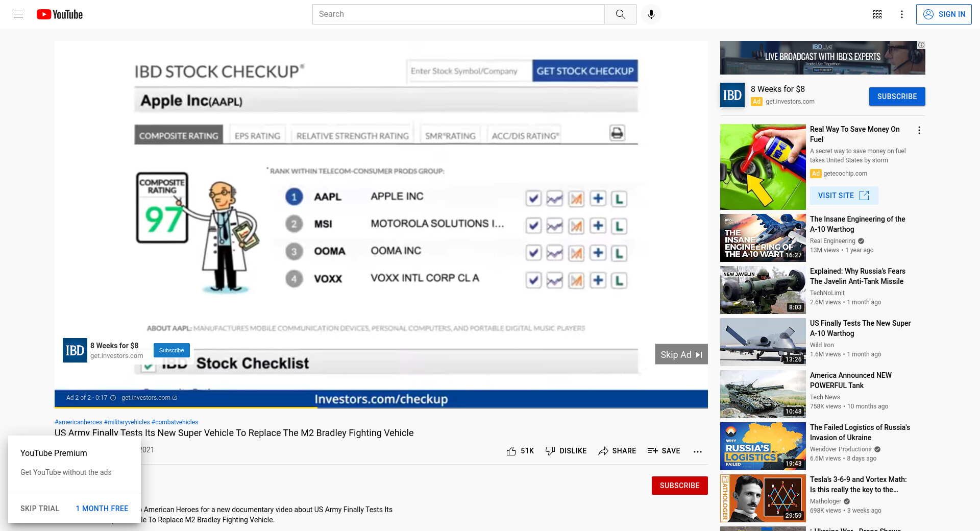Open TechNoLimit channel name

coord(827,293)
